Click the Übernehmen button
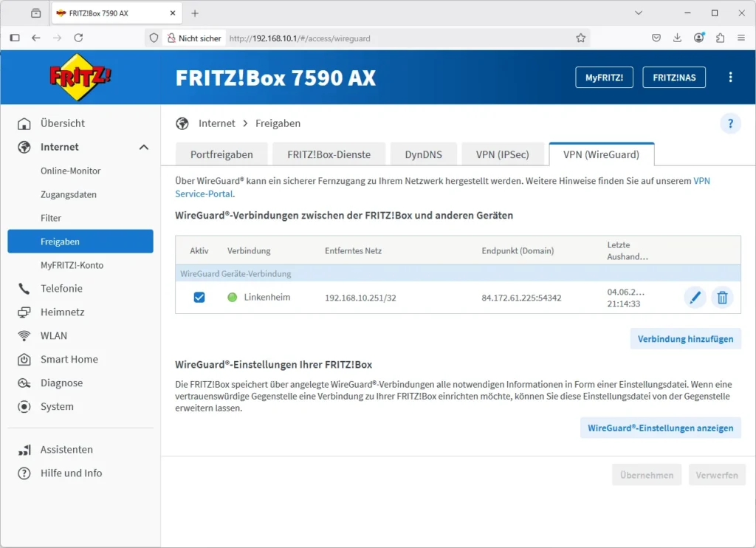The image size is (756, 548). [x=647, y=475]
